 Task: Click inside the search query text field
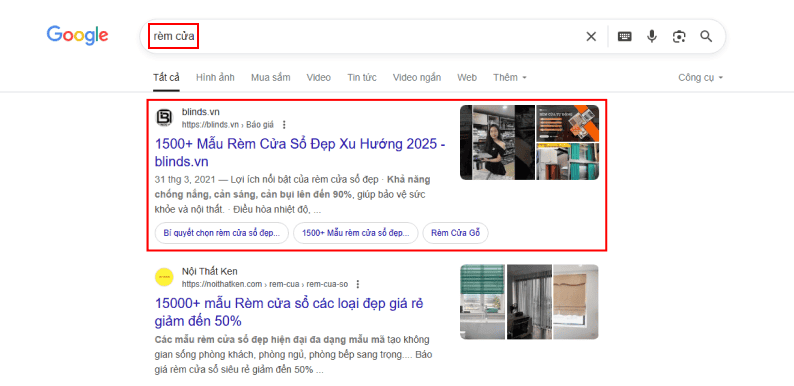point(365,36)
